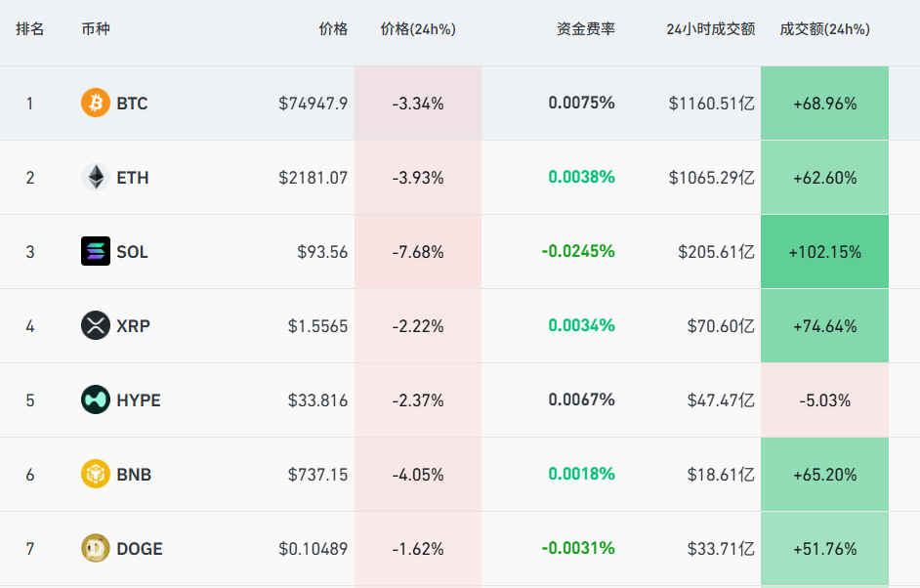Click the BNB coin icon
The width and height of the screenshot is (920, 588).
[96, 474]
